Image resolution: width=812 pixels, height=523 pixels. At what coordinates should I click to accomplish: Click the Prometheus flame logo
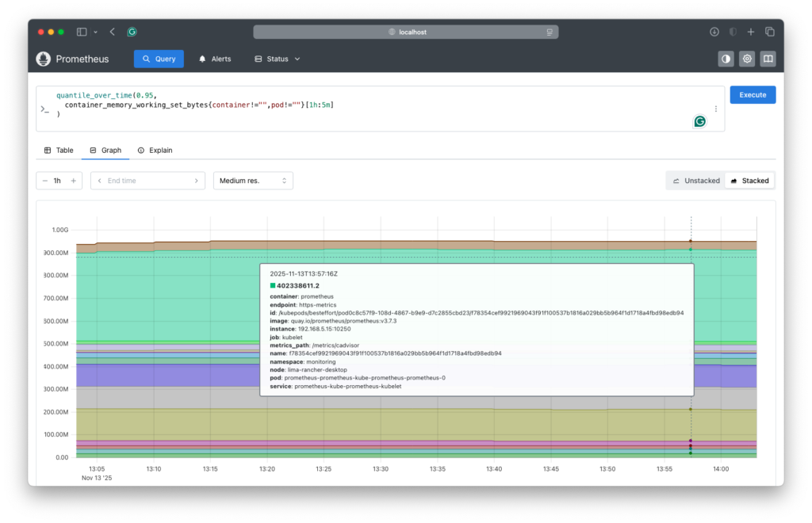tap(43, 59)
